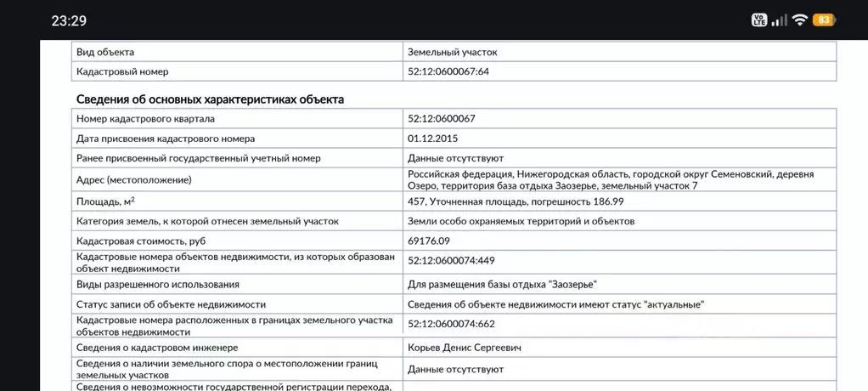868x391 pixels.
Task: Select quarter number 52:12:0600067
Action: tap(441, 118)
